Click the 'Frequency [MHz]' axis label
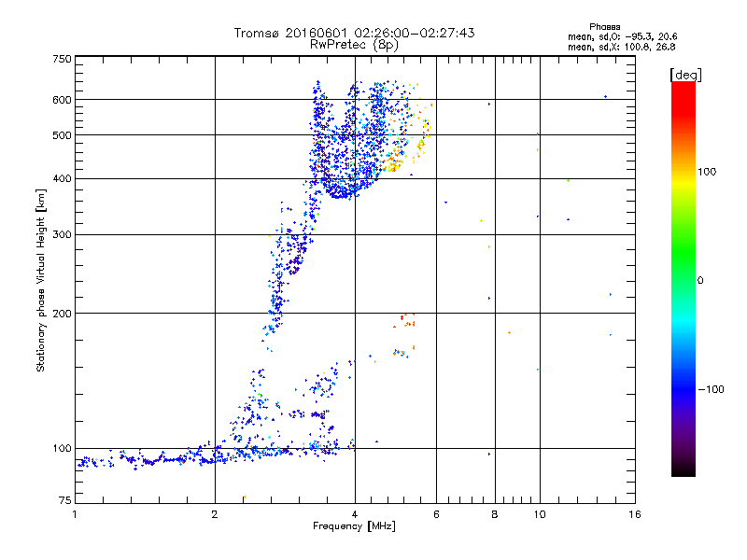The image size is (747, 560). [354, 526]
